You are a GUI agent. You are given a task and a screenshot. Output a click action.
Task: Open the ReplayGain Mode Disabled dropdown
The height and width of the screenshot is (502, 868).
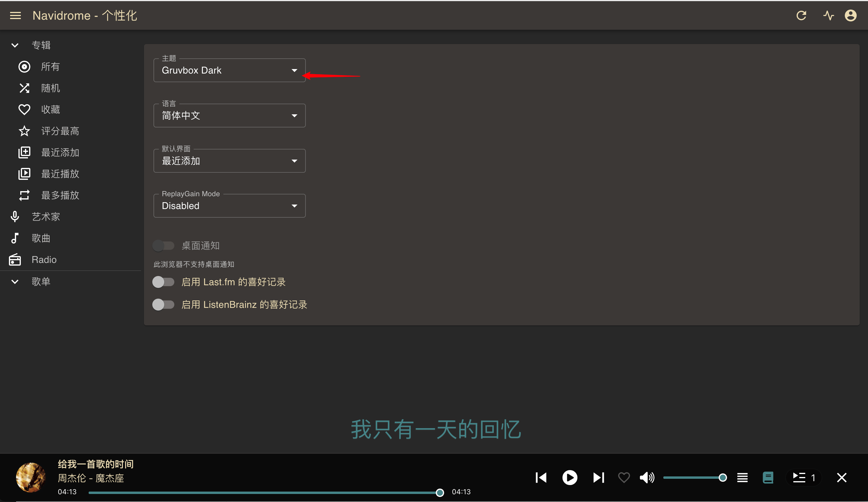(229, 206)
